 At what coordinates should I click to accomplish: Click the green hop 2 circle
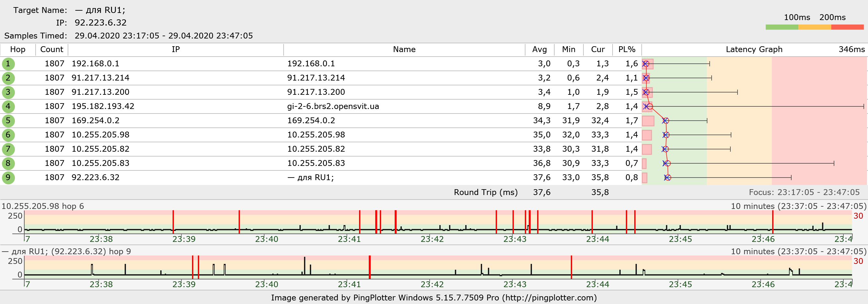(x=8, y=78)
